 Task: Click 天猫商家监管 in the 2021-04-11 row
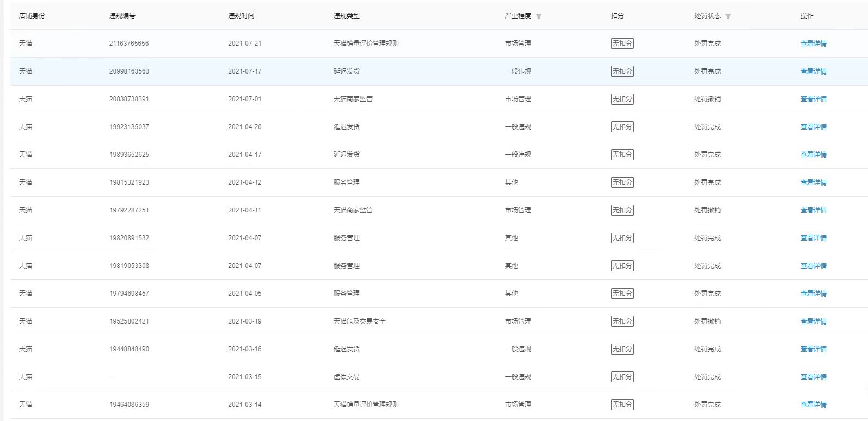353,210
